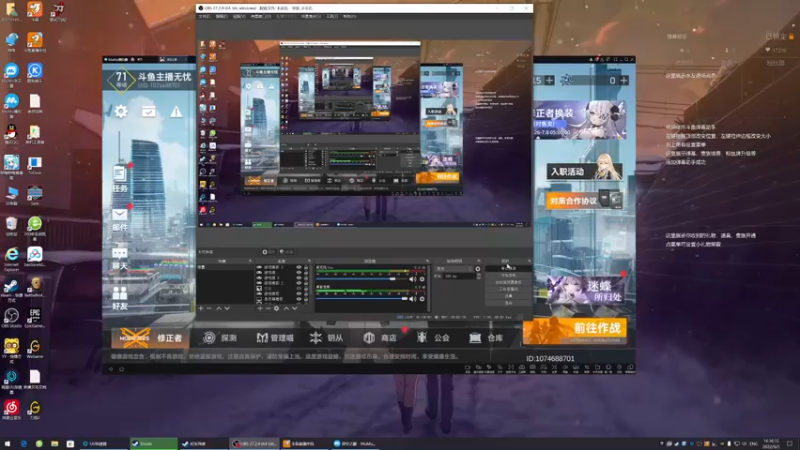The image size is (800, 450).
Task: Open the Internet Explorer desktop icon
Action: [11, 257]
